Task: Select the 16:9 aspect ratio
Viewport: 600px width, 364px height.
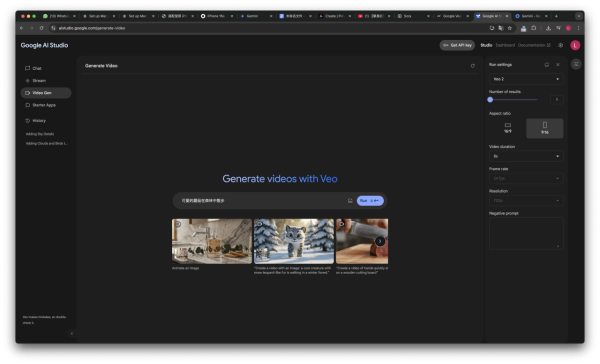Action: coord(507,128)
